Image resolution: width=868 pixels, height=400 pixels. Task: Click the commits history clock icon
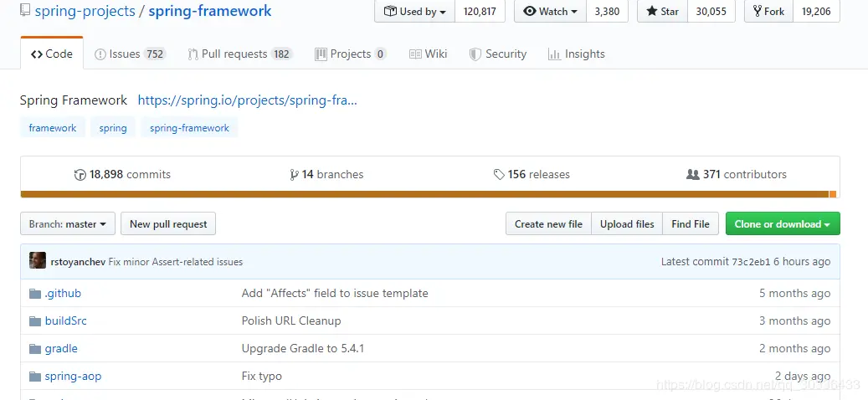pyautogui.click(x=80, y=175)
